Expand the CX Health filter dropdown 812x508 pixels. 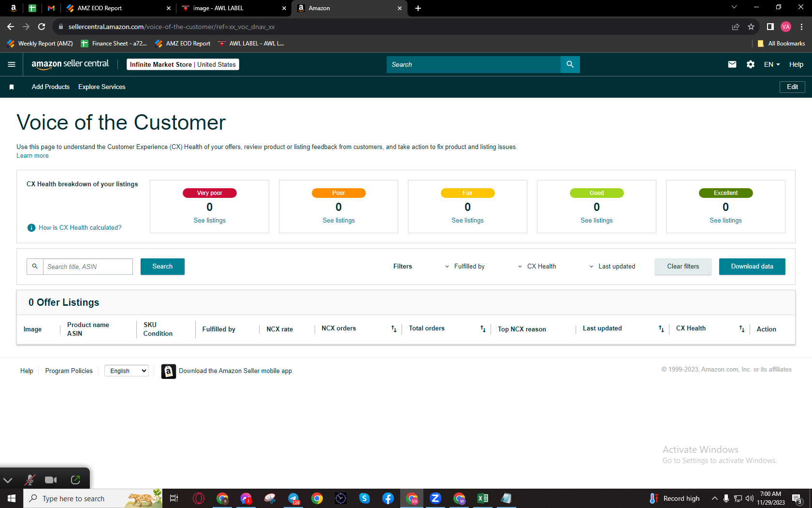pos(537,267)
